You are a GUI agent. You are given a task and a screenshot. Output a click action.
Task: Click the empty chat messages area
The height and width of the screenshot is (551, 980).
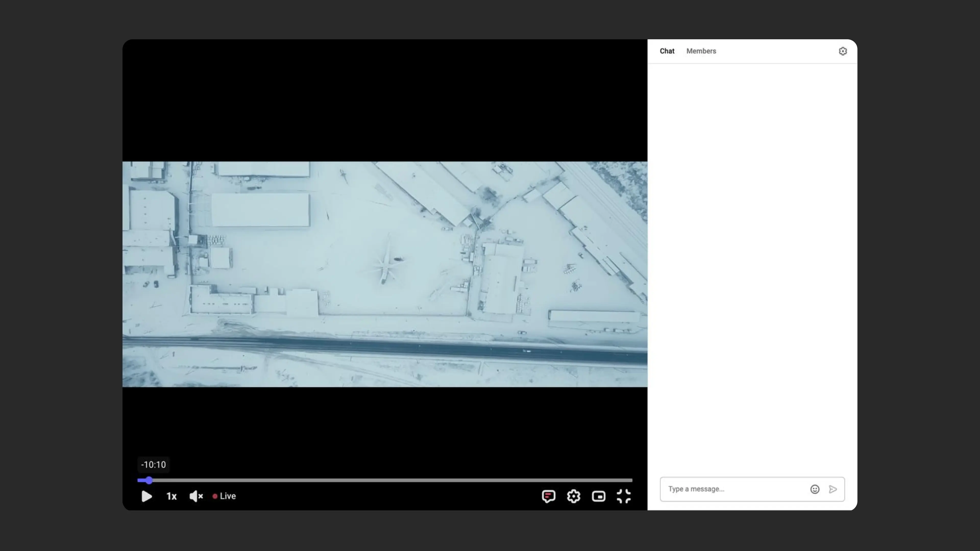(x=752, y=266)
